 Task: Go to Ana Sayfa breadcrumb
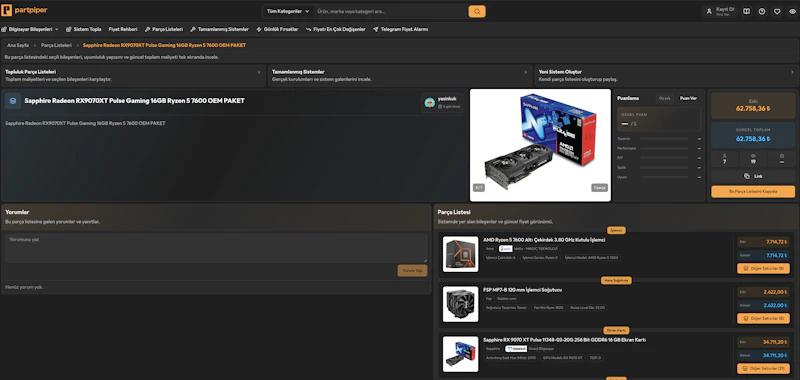coord(18,45)
